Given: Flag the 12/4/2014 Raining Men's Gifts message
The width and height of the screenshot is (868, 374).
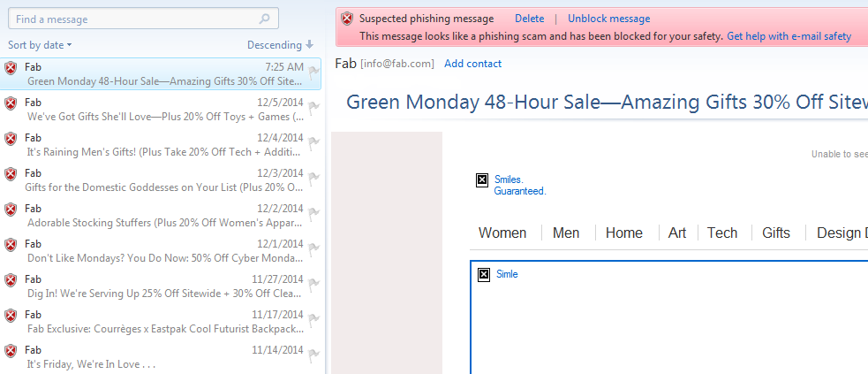Looking at the screenshot, I should 313,143.
